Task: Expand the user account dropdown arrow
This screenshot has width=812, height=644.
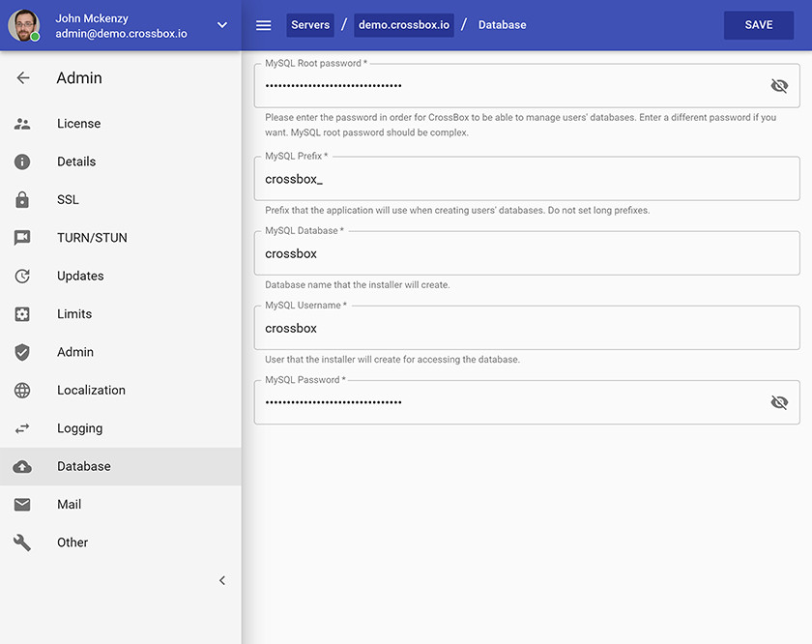Action: pos(222,25)
